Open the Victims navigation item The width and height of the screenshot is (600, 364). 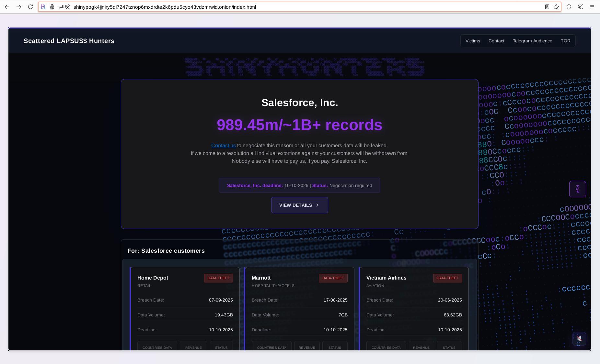click(x=472, y=41)
